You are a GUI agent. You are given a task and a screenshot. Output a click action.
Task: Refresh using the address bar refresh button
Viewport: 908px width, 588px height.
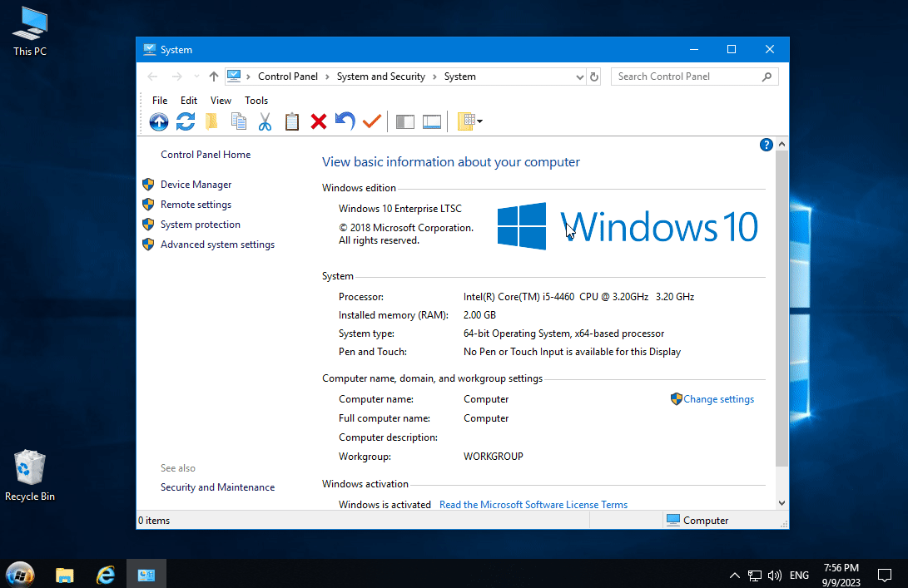pyautogui.click(x=594, y=77)
